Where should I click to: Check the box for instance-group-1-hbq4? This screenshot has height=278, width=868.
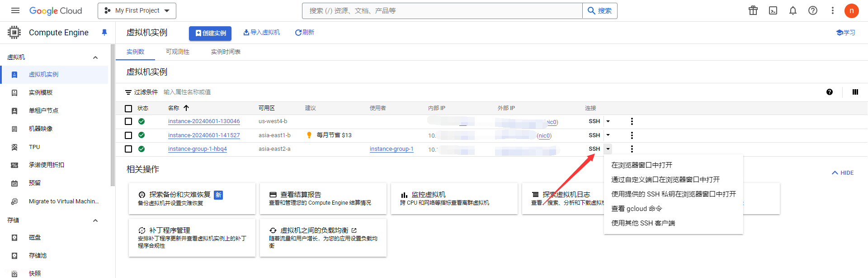(128, 149)
